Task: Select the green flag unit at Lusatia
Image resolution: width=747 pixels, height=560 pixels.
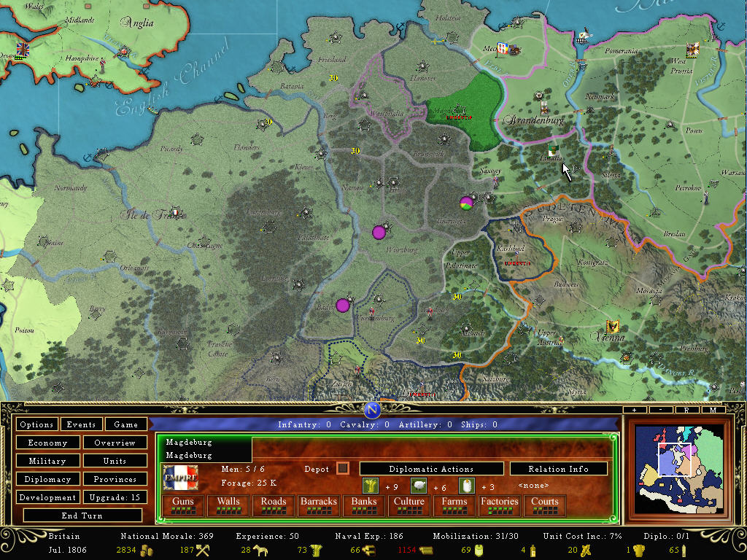Action: click(553, 151)
